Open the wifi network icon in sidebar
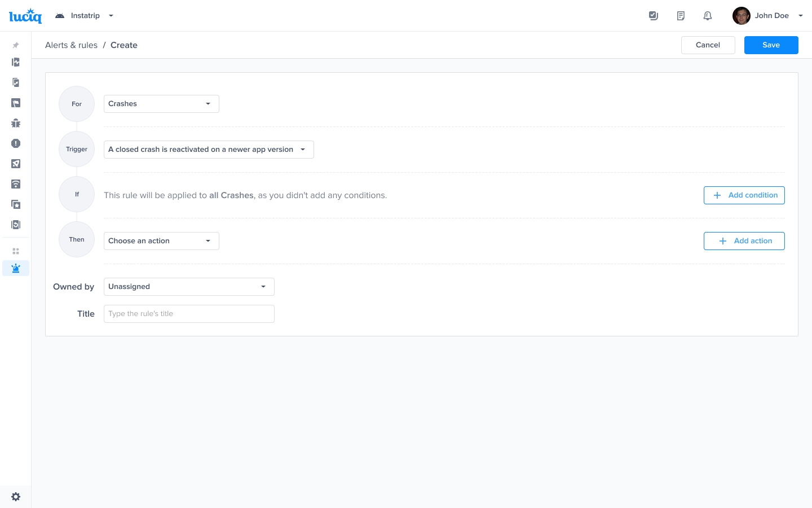The width and height of the screenshot is (812, 508). pos(16,184)
